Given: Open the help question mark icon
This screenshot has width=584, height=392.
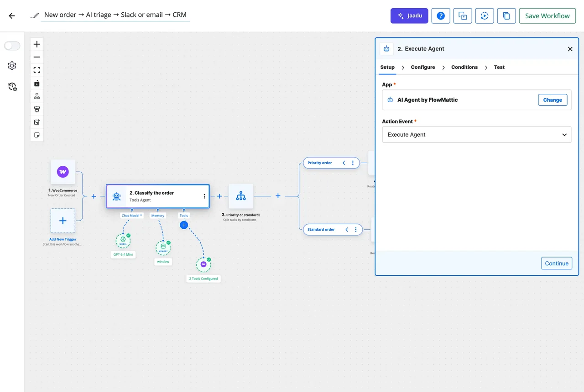Looking at the screenshot, I should (441, 15).
